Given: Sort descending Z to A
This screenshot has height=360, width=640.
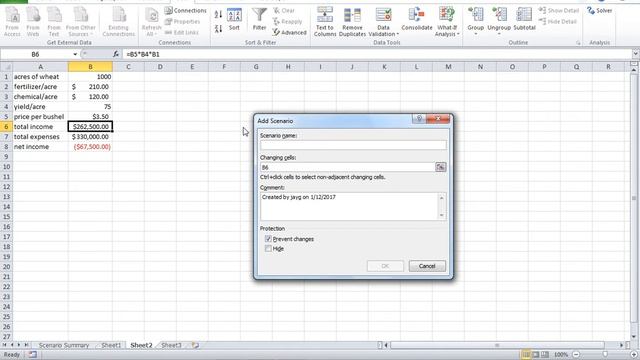Looking at the screenshot, I should [218, 29].
